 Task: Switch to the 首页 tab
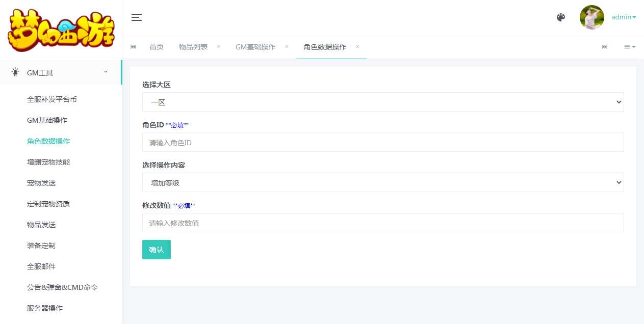click(157, 47)
